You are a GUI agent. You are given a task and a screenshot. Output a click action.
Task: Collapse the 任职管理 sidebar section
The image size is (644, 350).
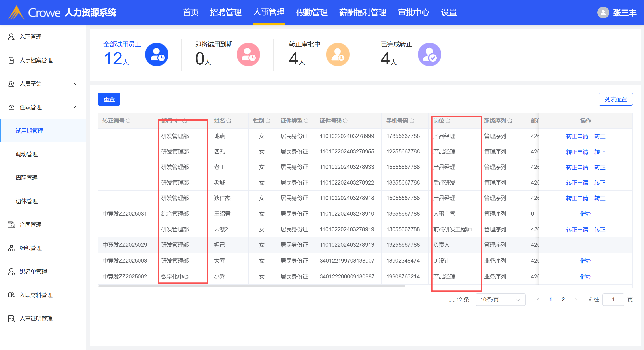pos(76,107)
